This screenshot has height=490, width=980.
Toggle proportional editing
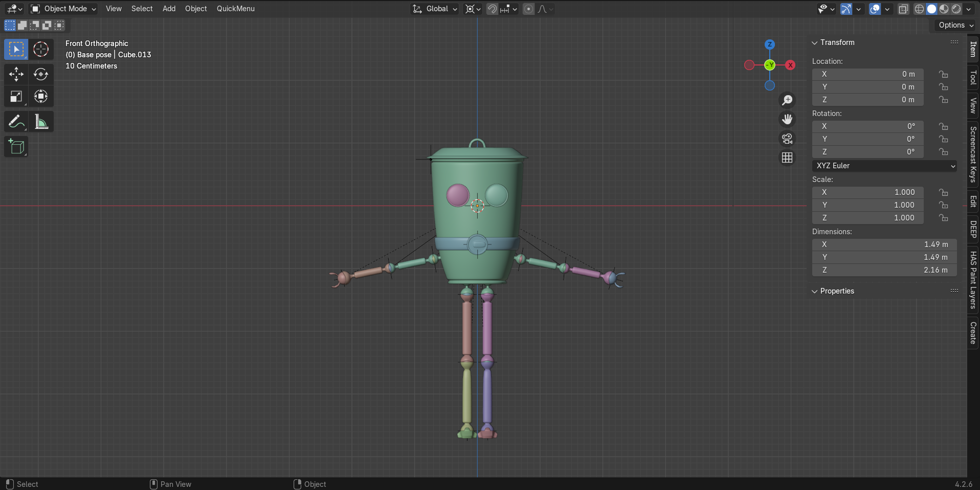(528, 9)
